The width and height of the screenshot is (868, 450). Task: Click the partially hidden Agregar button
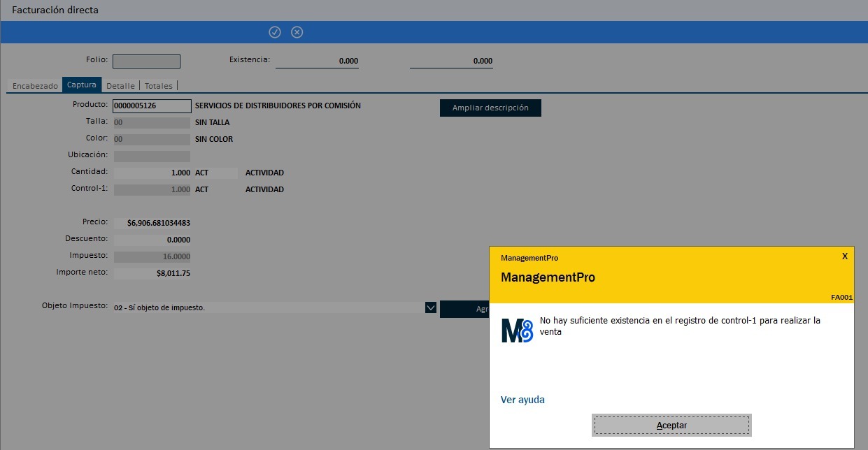coord(464,309)
